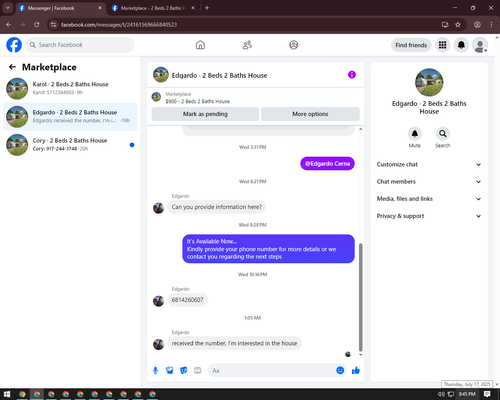Open the emoji picker in message box
The height and width of the screenshot is (400, 500).
tap(340, 370)
